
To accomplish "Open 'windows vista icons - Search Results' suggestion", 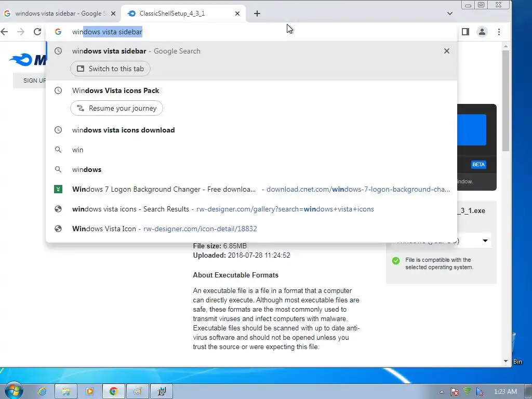I will [251, 209].
